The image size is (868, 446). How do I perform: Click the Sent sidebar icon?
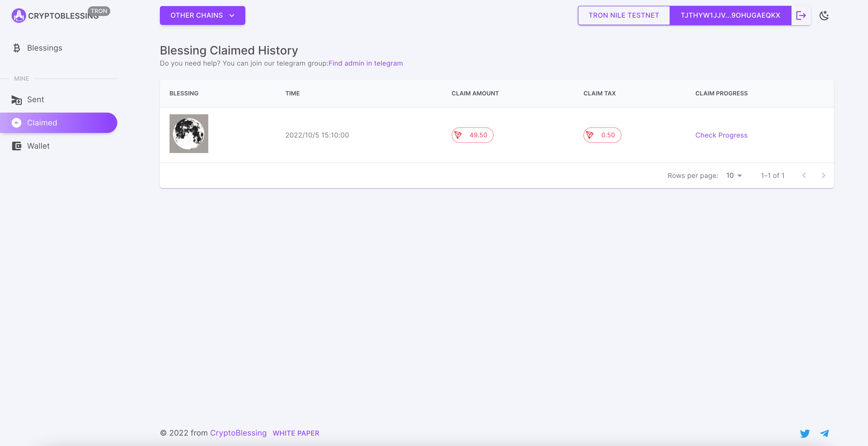click(16, 100)
